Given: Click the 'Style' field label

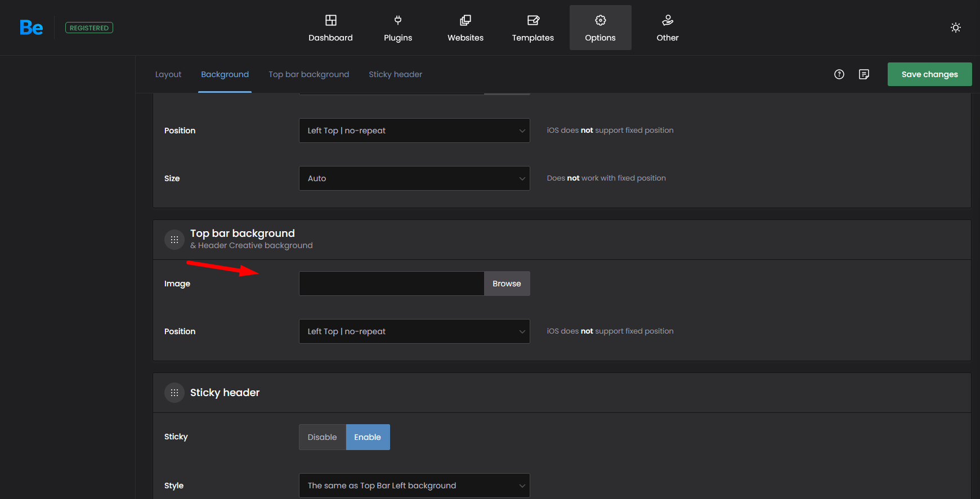Looking at the screenshot, I should click(x=173, y=485).
